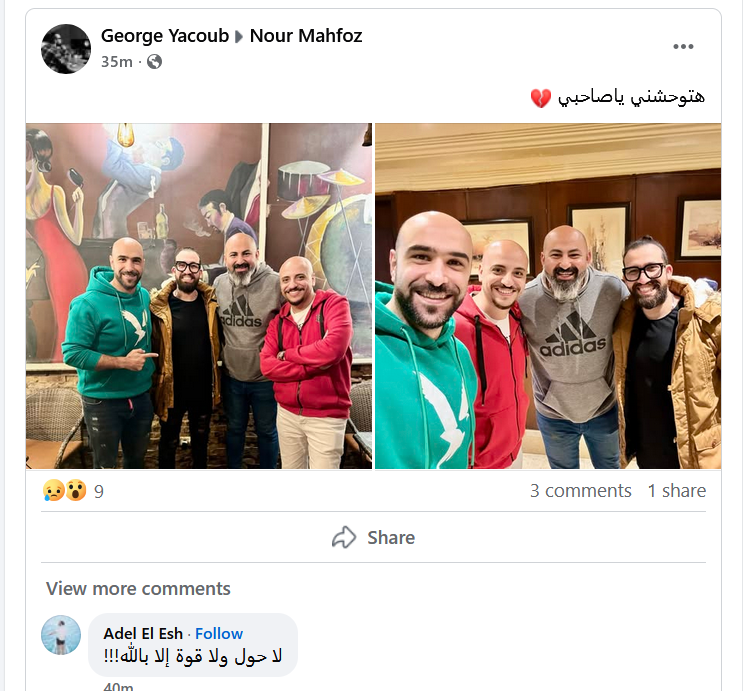The height and width of the screenshot is (691, 743).
Task: Click the share arrow icon
Action: [344, 537]
